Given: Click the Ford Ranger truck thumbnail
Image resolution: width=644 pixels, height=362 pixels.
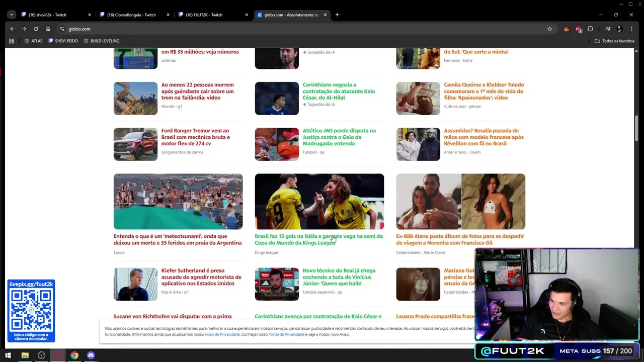Looking at the screenshot, I should point(135,144).
